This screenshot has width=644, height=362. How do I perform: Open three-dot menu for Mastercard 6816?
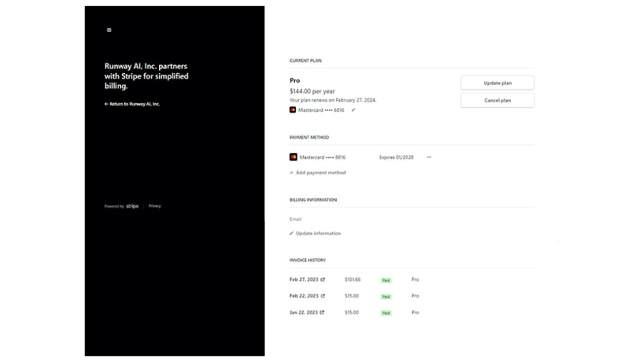[429, 157]
